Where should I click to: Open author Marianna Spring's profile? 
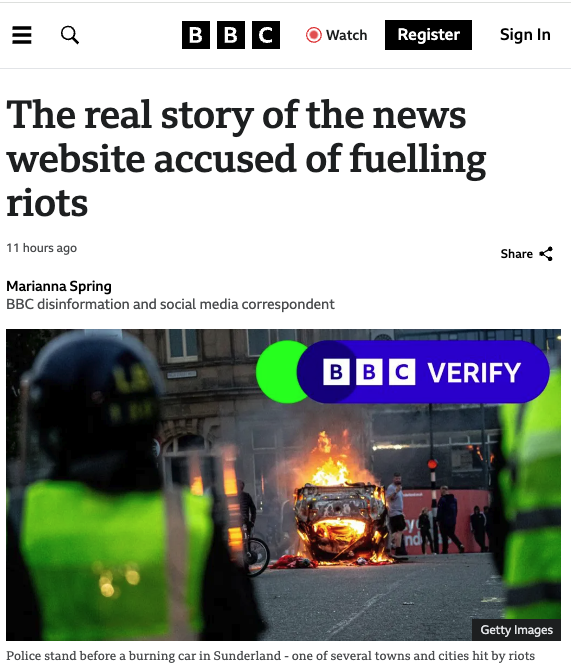click(59, 286)
